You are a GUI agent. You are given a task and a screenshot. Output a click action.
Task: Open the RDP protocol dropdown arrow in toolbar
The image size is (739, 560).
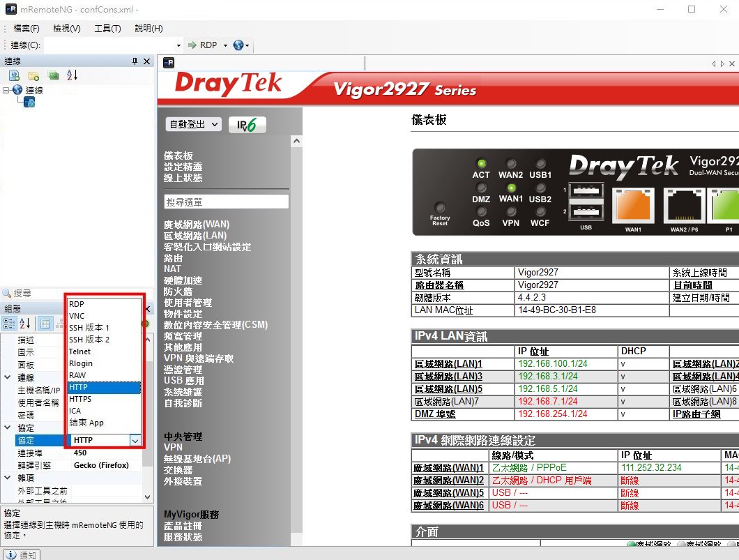point(225,45)
